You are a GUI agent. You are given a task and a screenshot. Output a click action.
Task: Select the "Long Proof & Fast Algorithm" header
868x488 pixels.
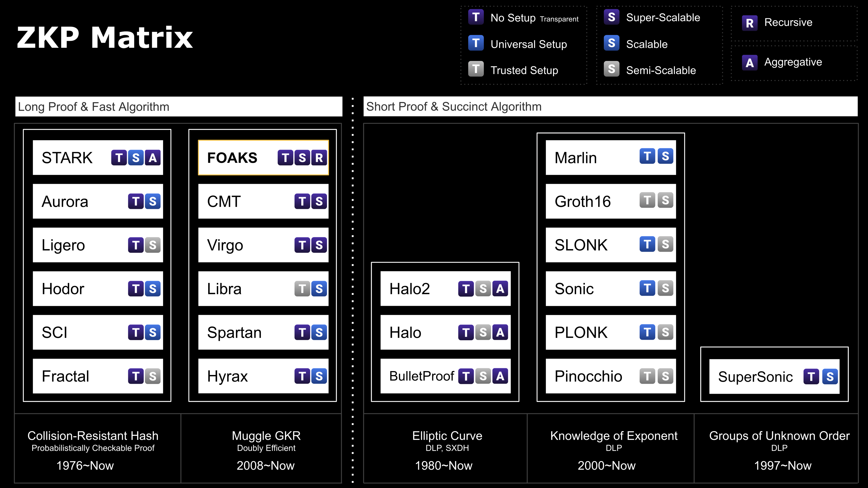pyautogui.click(x=94, y=107)
